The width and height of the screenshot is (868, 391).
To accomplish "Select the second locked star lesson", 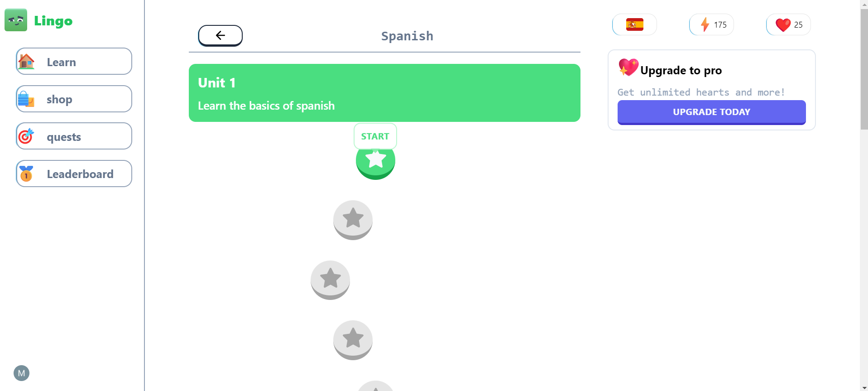I will [353, 220].
